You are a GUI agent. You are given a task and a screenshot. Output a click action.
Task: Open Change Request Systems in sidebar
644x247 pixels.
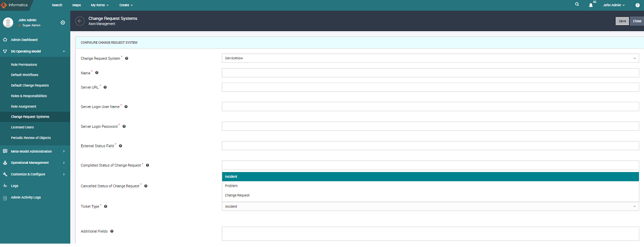coord(30,117)
